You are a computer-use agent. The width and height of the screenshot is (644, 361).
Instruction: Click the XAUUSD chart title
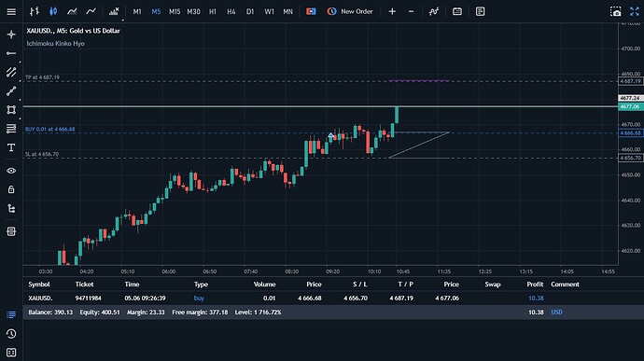pyautogui.click(x=73, y=31)
